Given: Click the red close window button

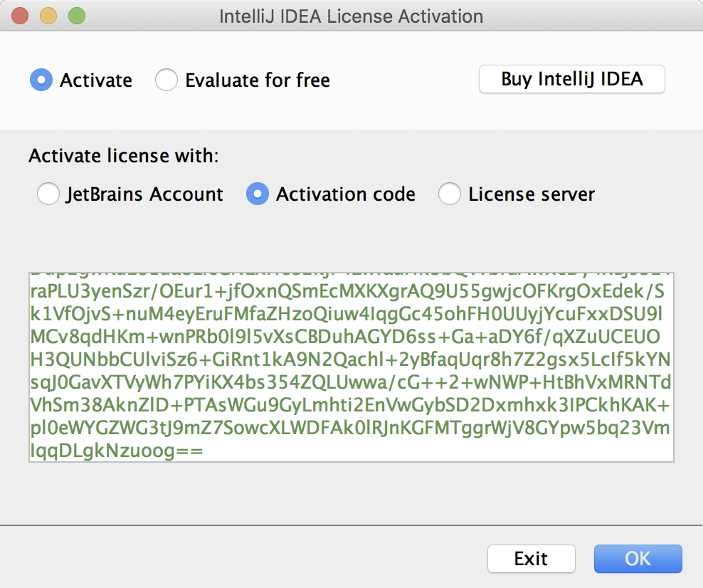Looking at the screenshot, I should point(20,16).
